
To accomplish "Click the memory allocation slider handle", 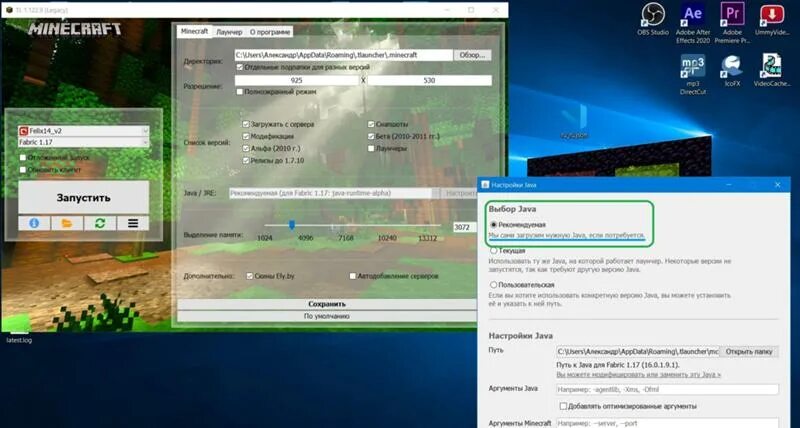I will [292, 225].
